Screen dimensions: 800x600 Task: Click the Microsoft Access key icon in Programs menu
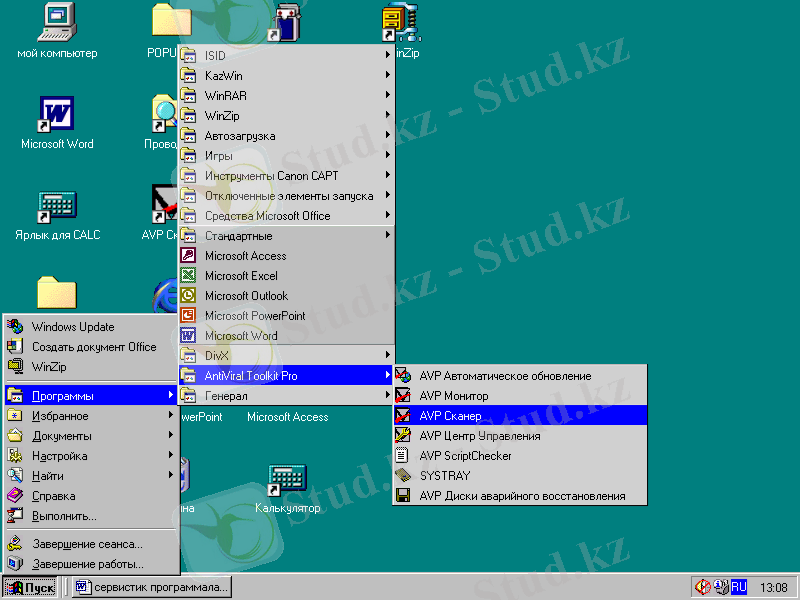click(x=188, y=255)
